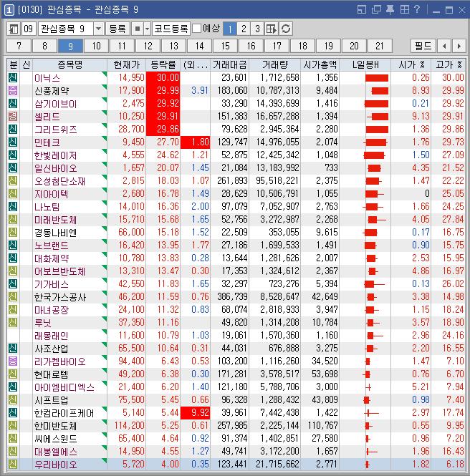Select field page 2 button
The height and width of the screenshot is (476, 470).
[244, 29]
